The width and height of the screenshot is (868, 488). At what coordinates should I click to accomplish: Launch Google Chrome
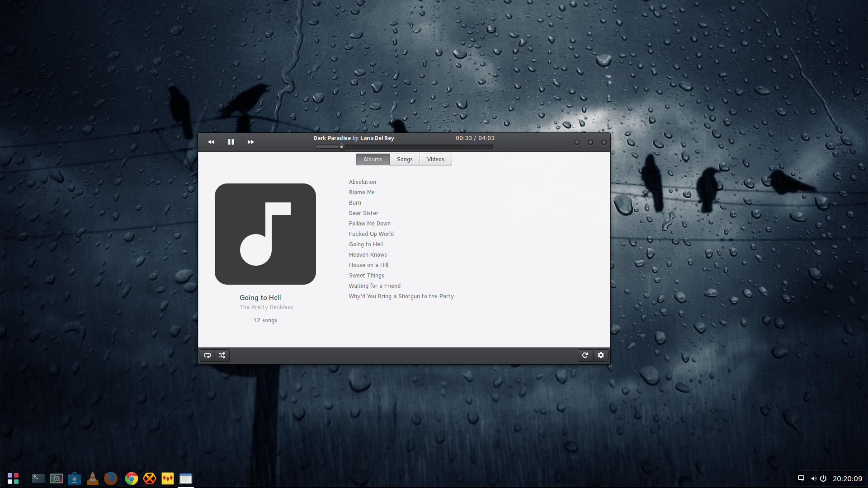pos(132,479)
